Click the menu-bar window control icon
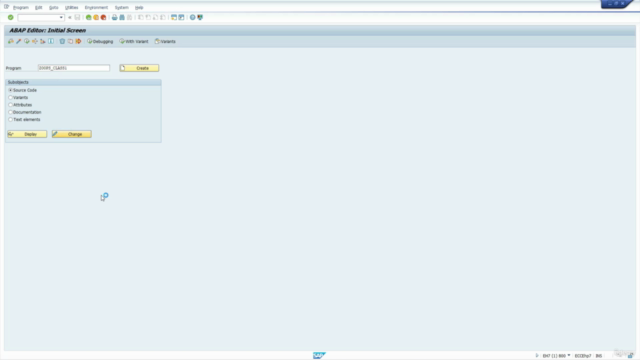Image resolution: width=640 pixels, height=360 pixels. (x=7, y=7)
